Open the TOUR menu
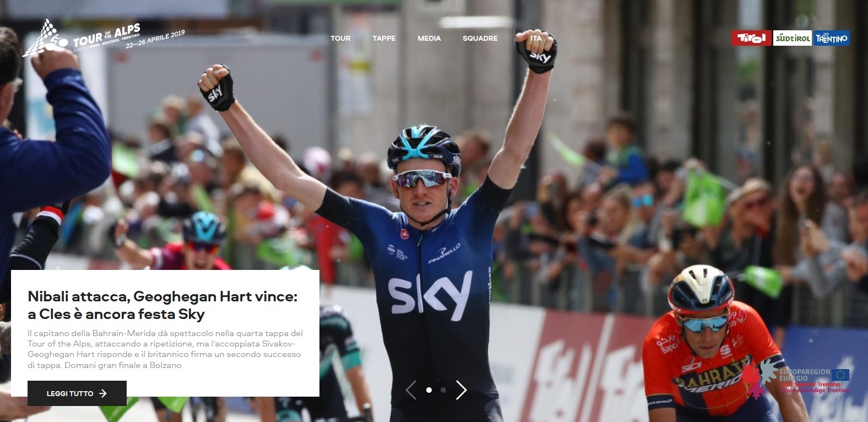The image size is (868, 422). click(x=340, y=38)
